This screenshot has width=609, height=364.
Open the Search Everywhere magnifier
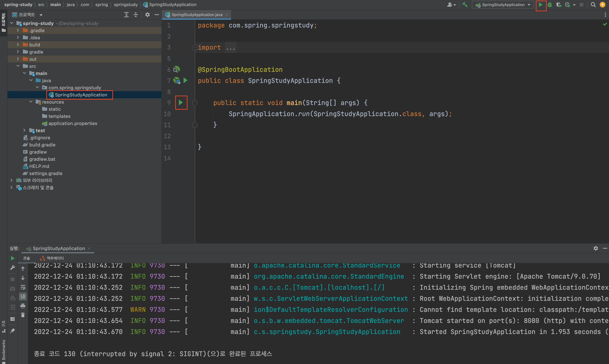tap(593, 5)
